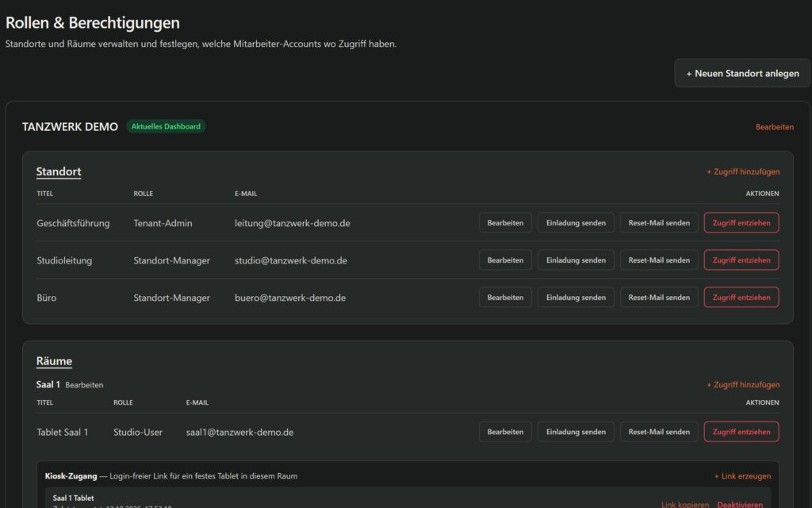Click 'Geschäftsführung' title cell

pyautogui.click(x=73, y=223)
